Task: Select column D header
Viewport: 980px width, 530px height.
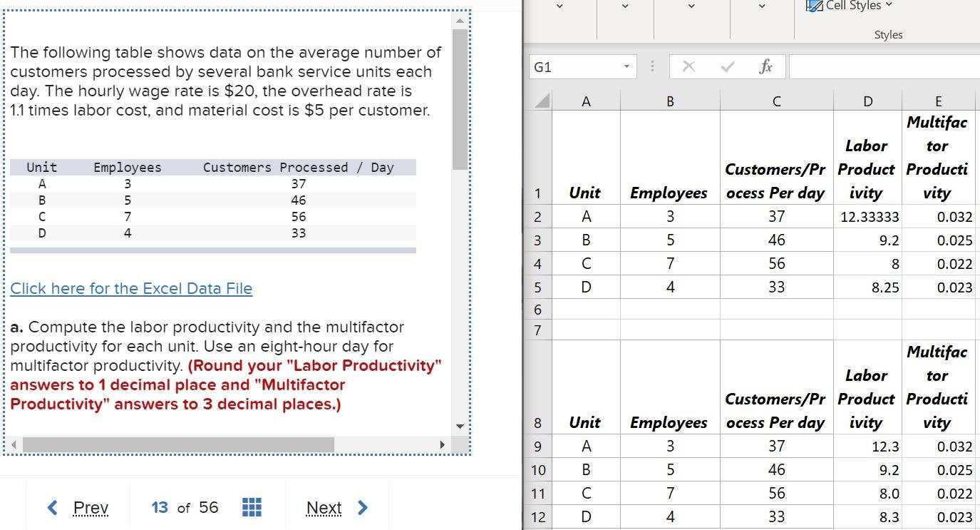Action: (x=867, y=101)
